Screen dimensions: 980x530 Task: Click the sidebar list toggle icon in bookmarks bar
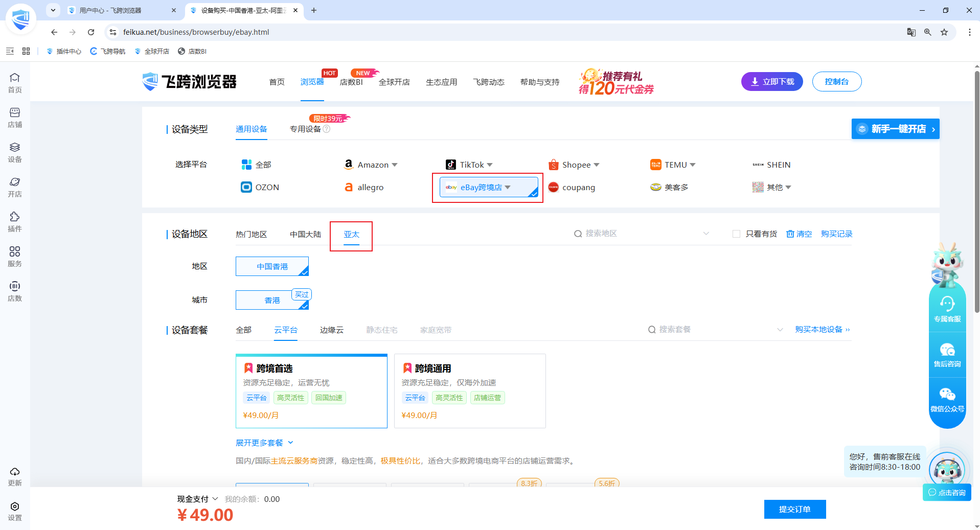tap(10, 51)
